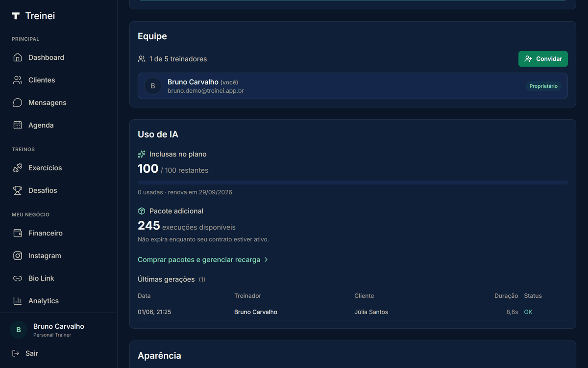Click Júlia Santos client cell
This screenshot has width=588, height=368.
371,312
